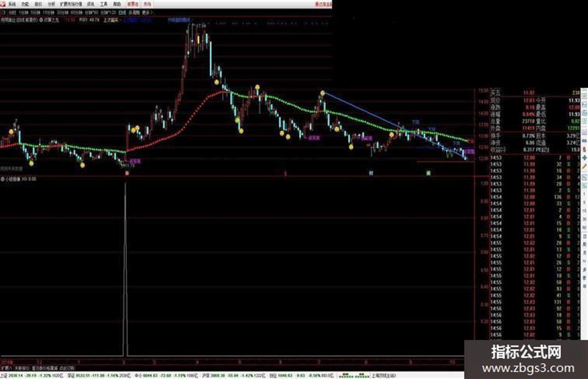
Task: Select the line drawing pen tool in right toolbar
Action: (584, 166)
